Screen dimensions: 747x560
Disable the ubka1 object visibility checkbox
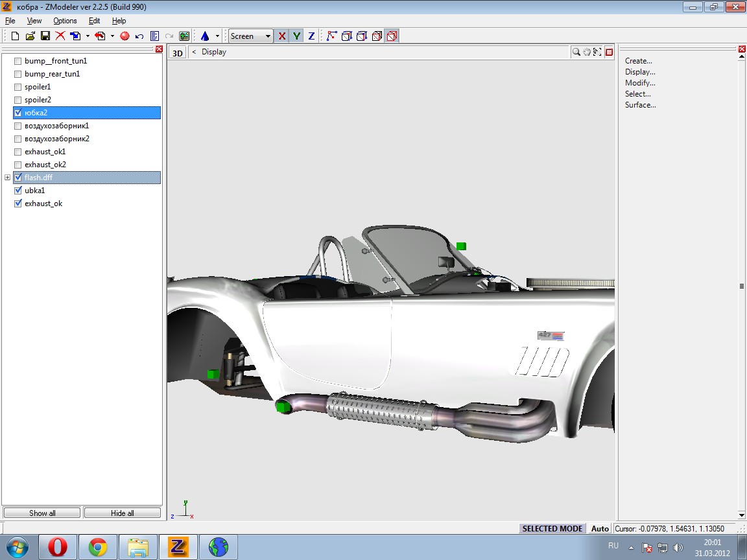pos(18,191)
